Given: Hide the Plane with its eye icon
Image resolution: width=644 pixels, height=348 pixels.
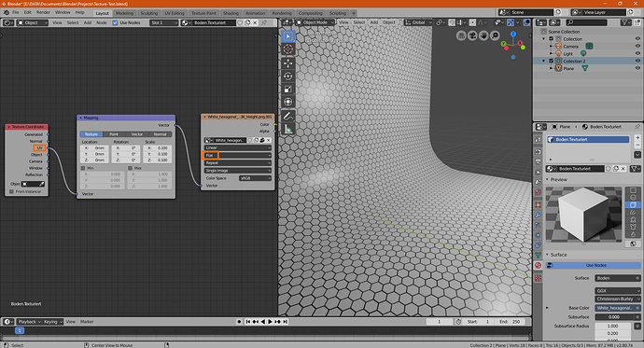Looking at the screenshot, I should 637,68.
